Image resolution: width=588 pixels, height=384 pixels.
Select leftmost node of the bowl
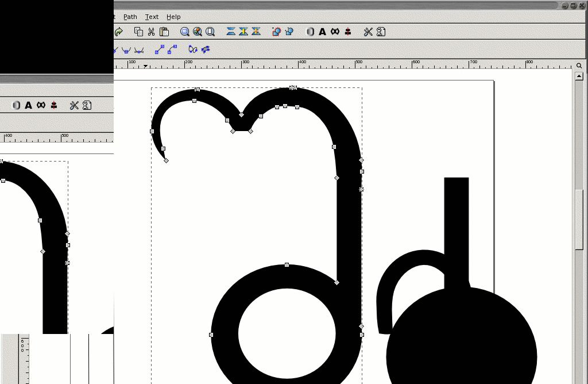211,335
